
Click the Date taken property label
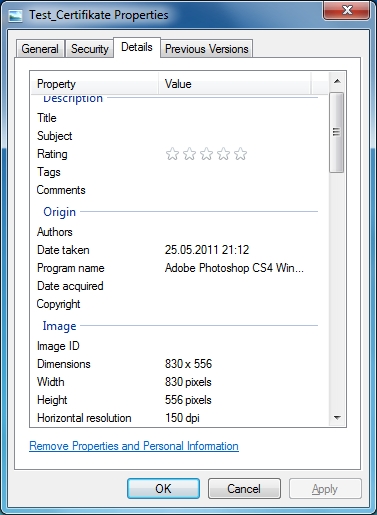pyautogui.click(x=63, y=250)
